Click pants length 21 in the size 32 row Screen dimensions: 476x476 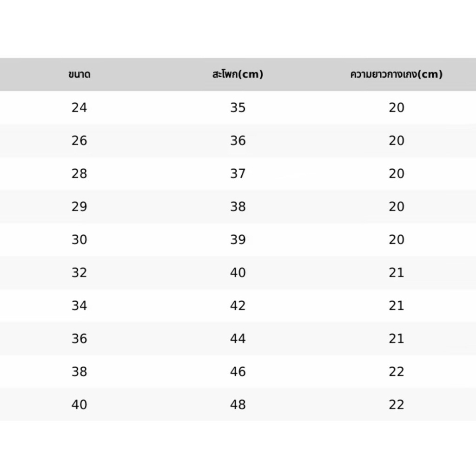[397, 273]
